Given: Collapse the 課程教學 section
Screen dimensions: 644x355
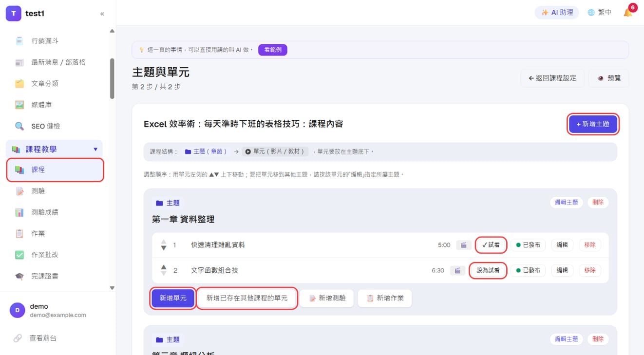Looking at the screenshot, I should [55, 149].
